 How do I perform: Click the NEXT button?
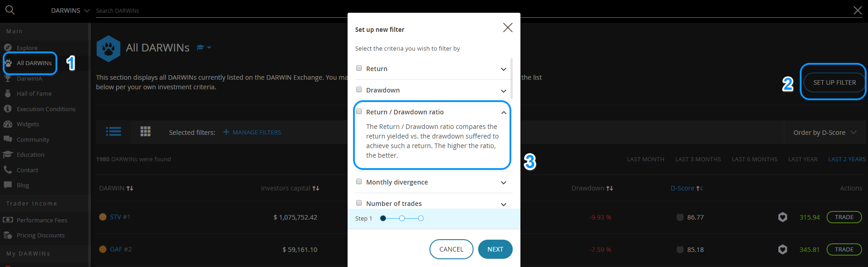click(495, 249)
